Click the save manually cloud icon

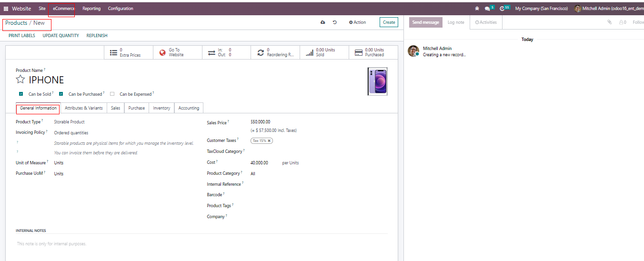point(323,22)
